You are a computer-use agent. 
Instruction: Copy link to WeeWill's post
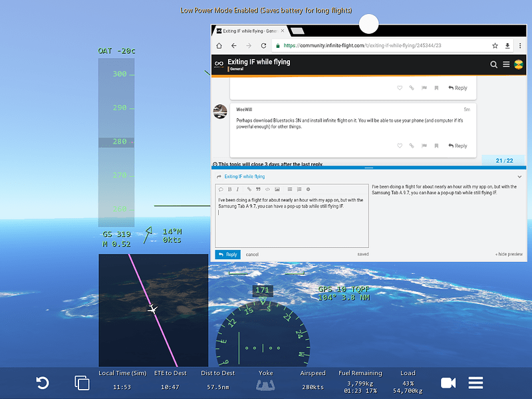tap(412, 146)
